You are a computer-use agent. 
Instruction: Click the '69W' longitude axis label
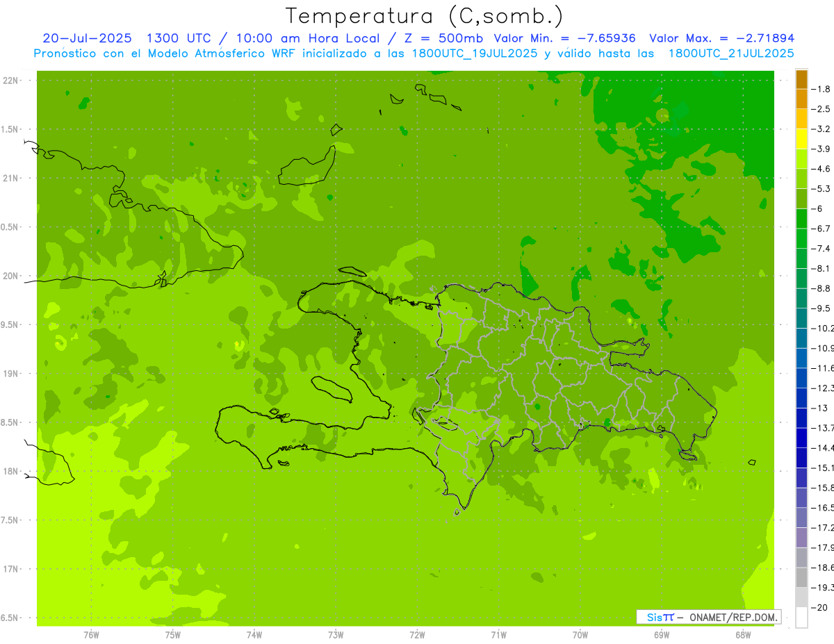[x=662, y=634]
